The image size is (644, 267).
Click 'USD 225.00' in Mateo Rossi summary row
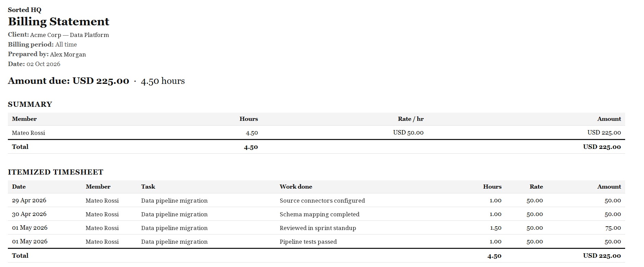pyautogui.click(x=604, y=132)
